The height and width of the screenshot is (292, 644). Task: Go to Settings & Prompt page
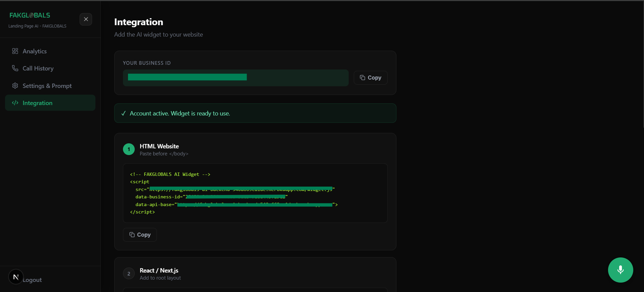50,86
